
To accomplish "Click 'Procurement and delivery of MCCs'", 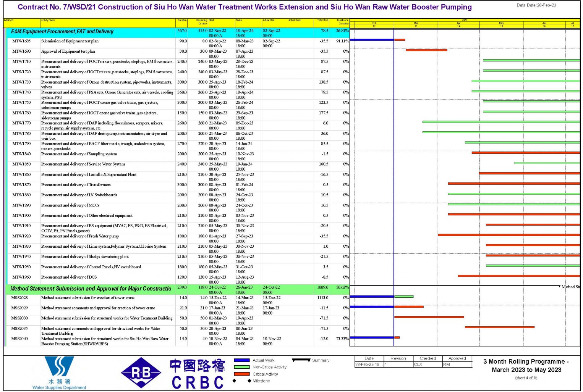I will [x=70, y=206].
